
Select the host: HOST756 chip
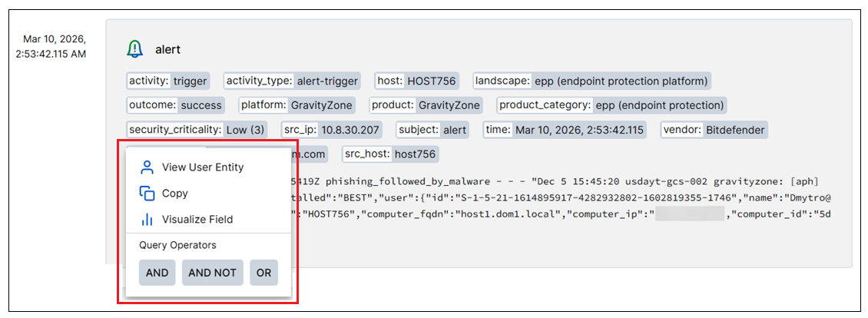[416, 81]
